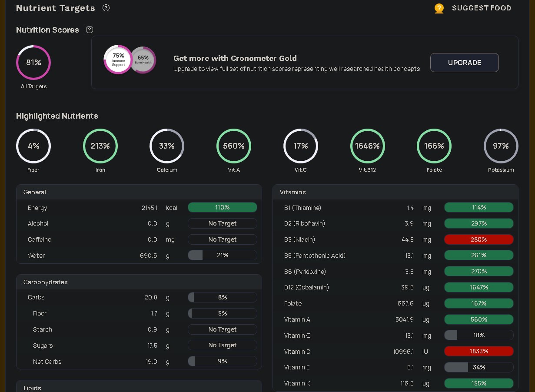The image size is (535, 392).
Task: Click the Vitamin C 18% bar
Action: [x=479, y=336]
